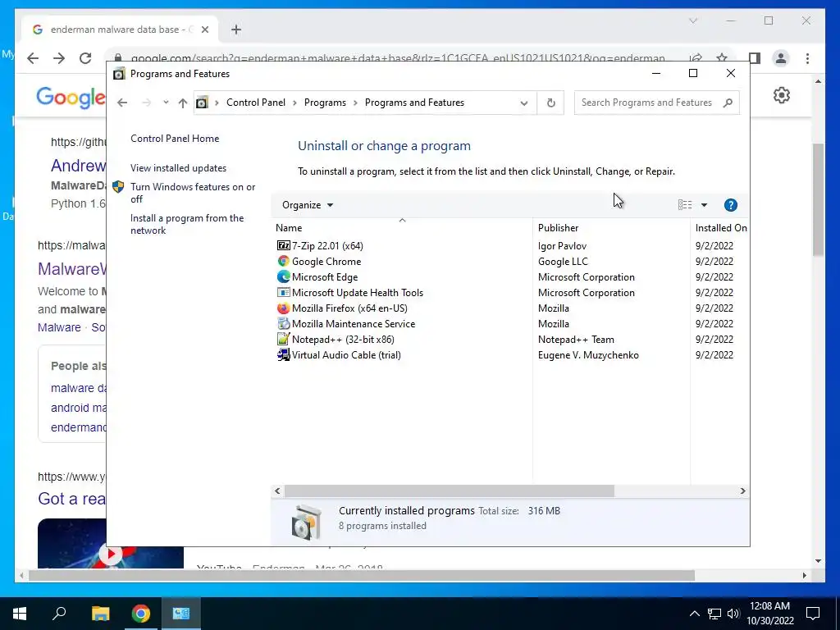Click the Microsoft Edge icon in programs list
The height and width of the screenshot is (630, 840).
tap(283, 276)
